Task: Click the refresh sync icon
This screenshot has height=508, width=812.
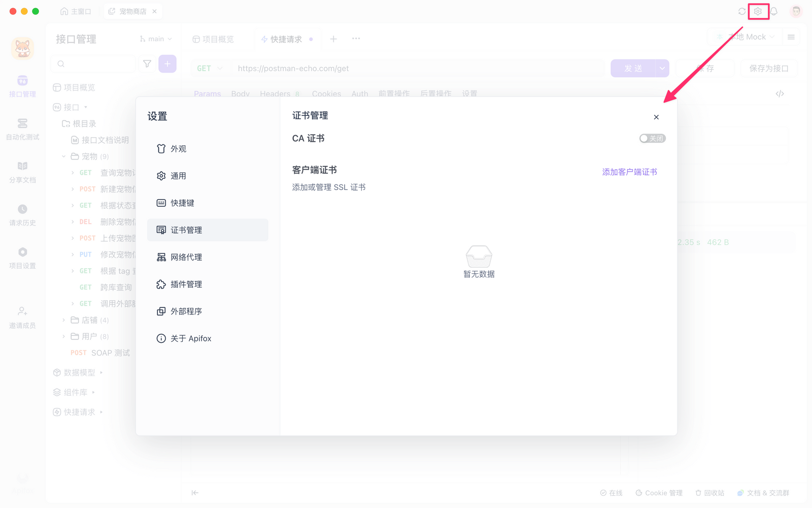Action: point(742,11)
